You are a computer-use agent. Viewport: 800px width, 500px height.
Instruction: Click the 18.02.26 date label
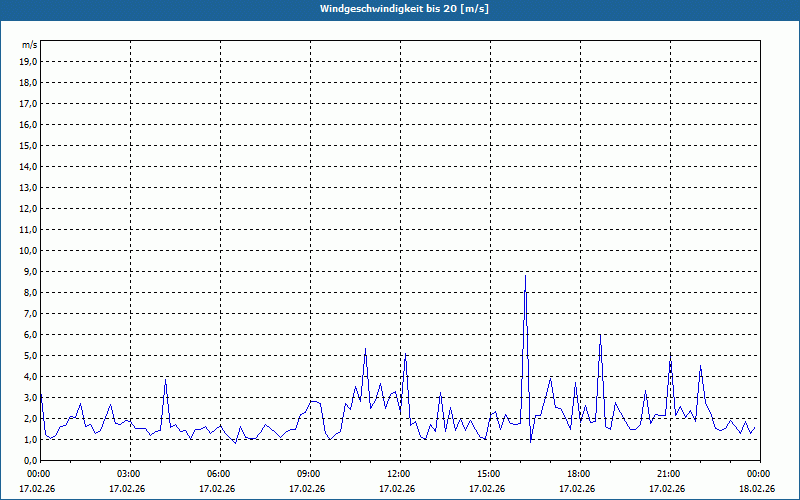point(756,489)
